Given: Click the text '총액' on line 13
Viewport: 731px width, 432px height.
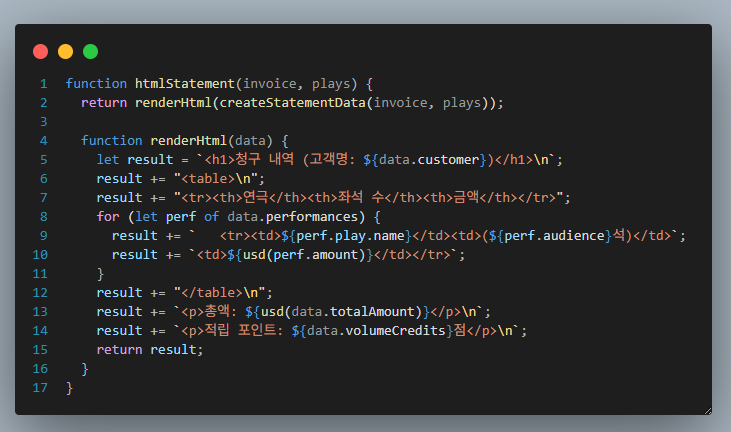Looking at the screenshot, I should click(x=217, y=311).
